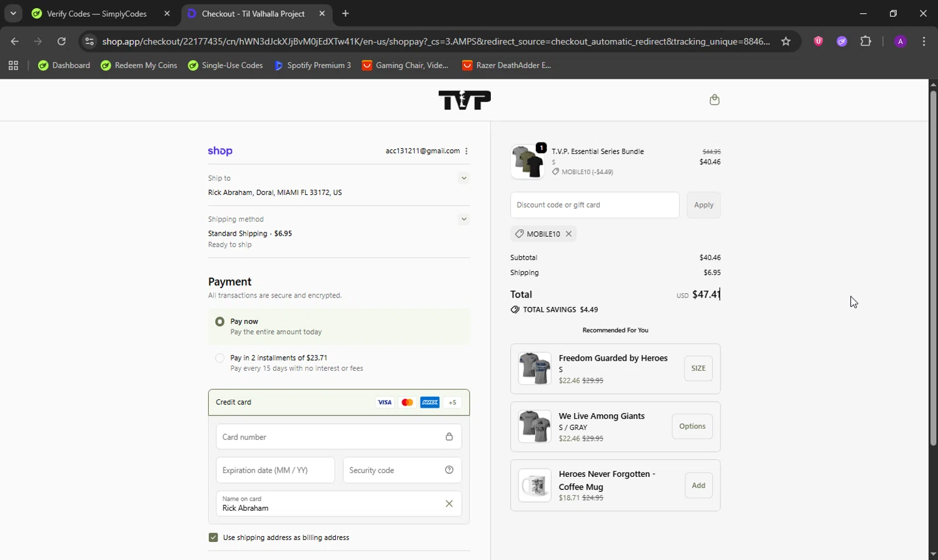Open Redeem My Coins bookmark
938x560 pixels.
(139, 65)
